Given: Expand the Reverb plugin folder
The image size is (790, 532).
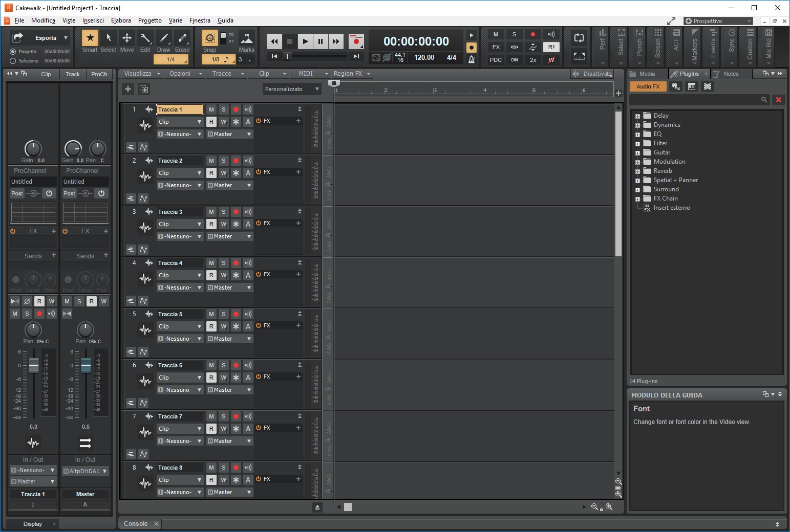Looking at the screenshot, I should [x=637, y=171].
